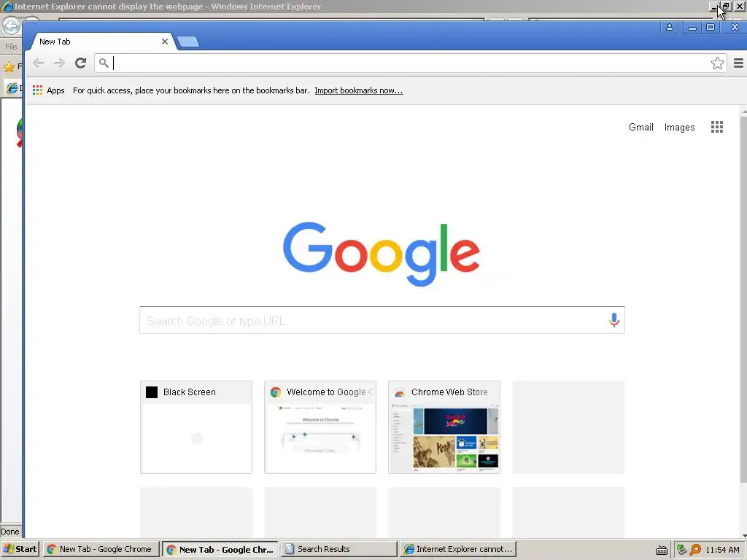Start voice search with the microphone icon

tap(614, 320)
